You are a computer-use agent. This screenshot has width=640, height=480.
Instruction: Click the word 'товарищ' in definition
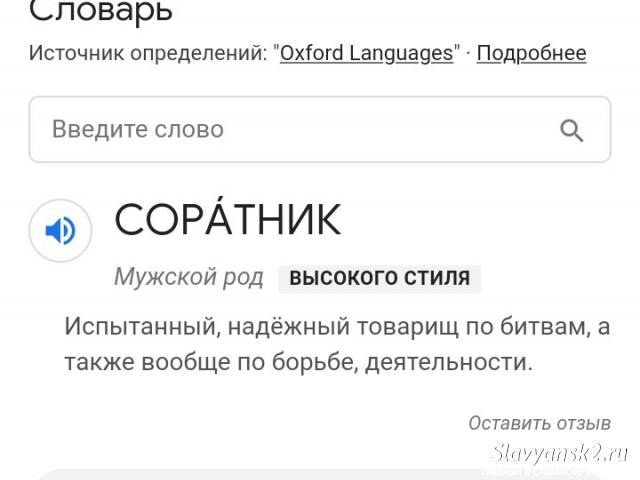408,327
